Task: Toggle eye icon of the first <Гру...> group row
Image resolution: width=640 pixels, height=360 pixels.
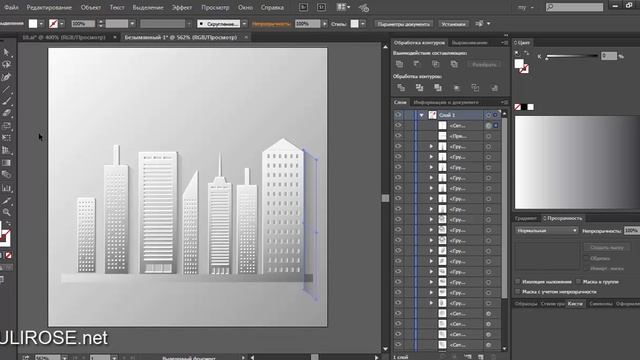Action: click(x=398, y=147)
